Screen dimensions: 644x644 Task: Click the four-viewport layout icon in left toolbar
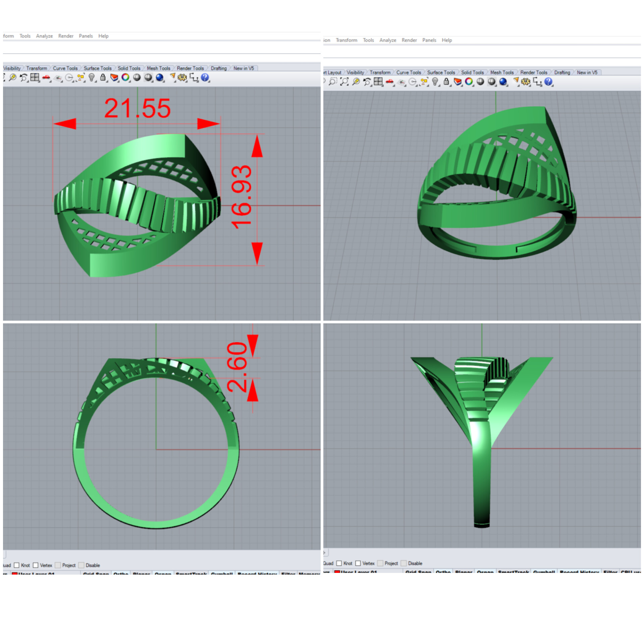pyautogui.click(x=35, y=77)
